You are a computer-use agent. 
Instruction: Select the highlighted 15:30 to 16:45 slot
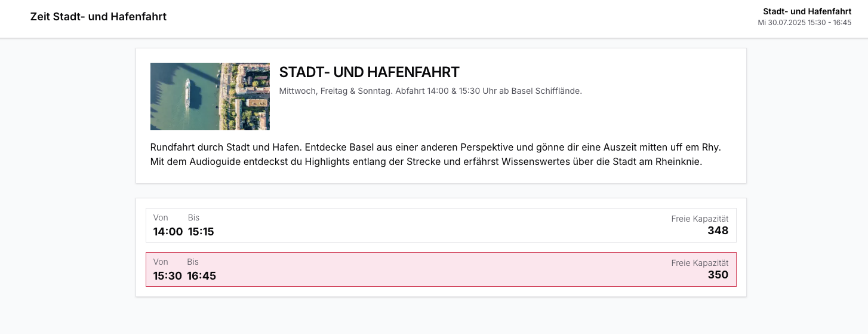[x=441, y=269]
